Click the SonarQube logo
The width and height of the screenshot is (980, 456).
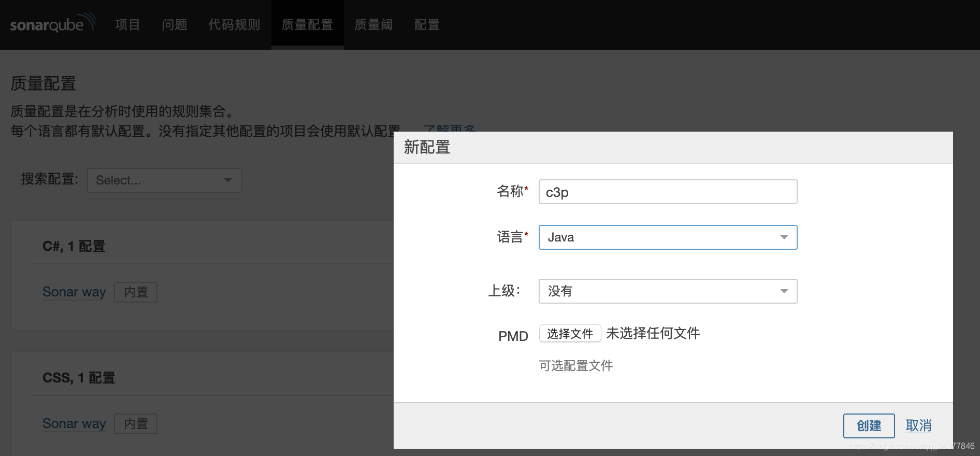[52, 23]
